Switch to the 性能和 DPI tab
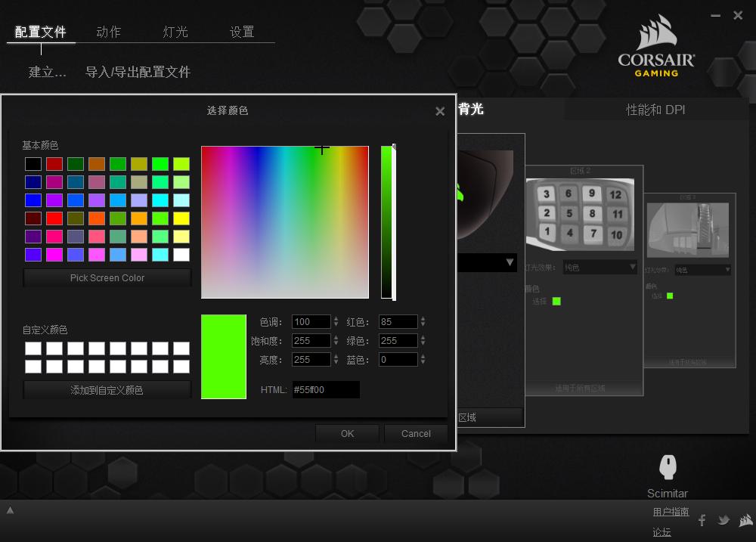756x542 pixels. [x=656, y=109]
